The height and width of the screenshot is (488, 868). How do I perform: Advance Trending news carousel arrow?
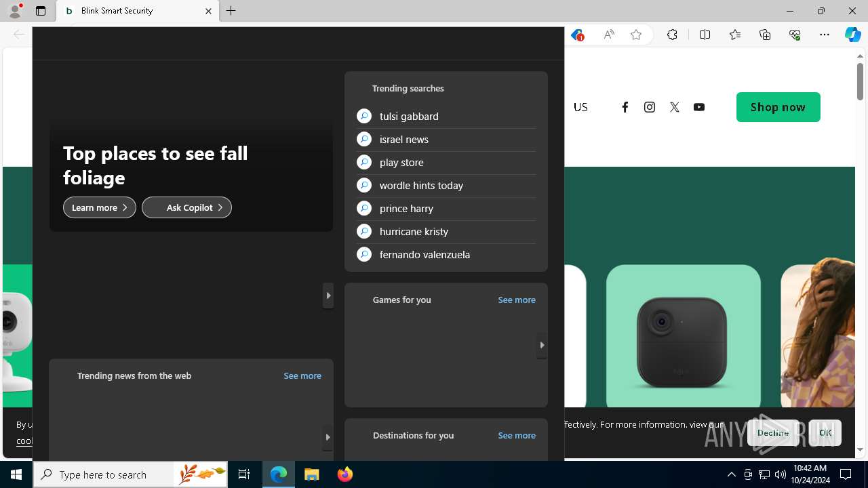(x=328, y=437)
